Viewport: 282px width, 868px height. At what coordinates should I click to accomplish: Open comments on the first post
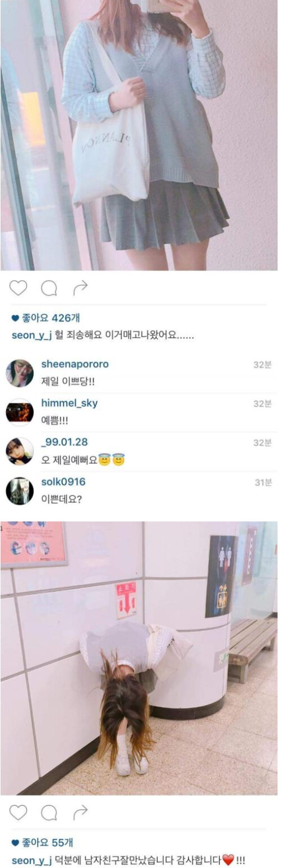49,289
